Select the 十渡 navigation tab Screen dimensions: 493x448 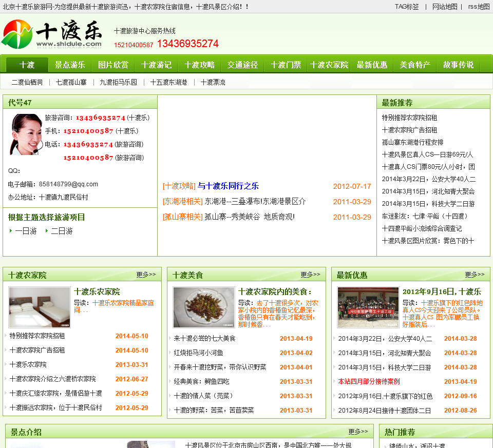point(27,65)
